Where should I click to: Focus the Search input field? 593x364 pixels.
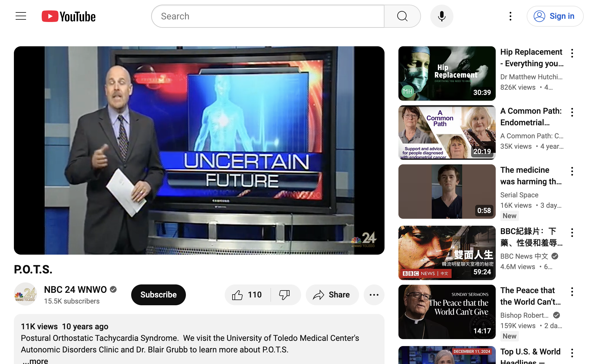click(x=268, y=16)
